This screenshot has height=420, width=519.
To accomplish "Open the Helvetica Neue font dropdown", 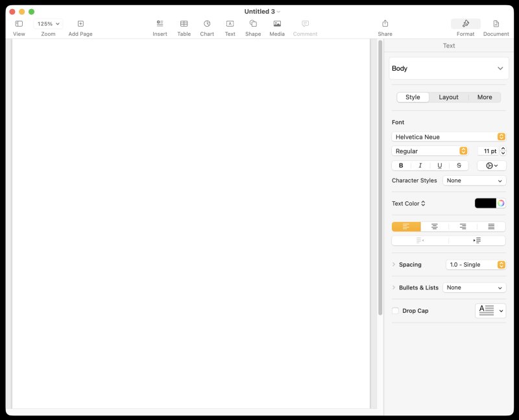I will (x=448, y=136).
